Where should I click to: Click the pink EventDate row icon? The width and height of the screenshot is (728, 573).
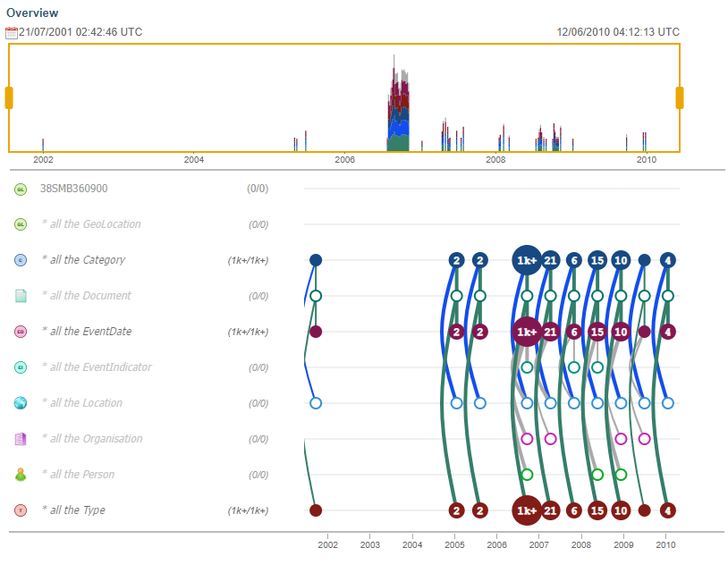click(21, 332)
